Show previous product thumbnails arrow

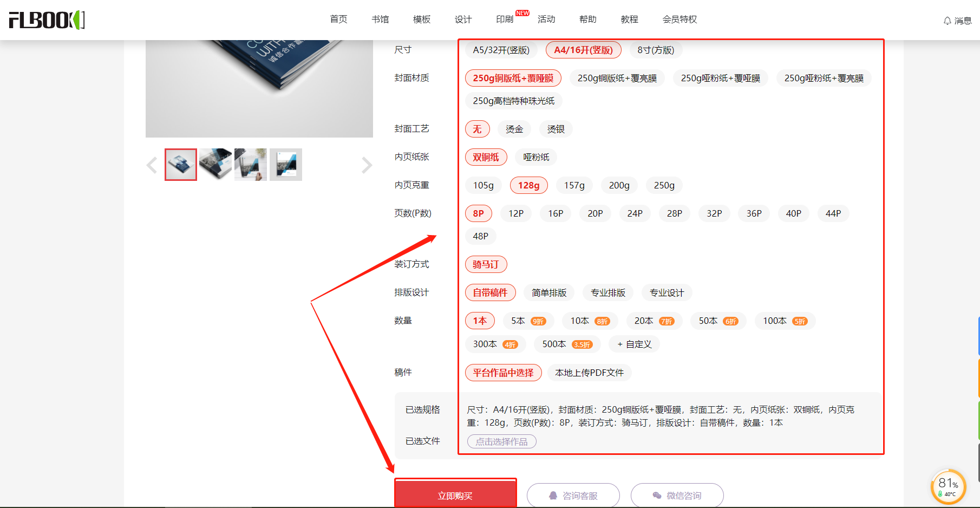pos(152,165)
